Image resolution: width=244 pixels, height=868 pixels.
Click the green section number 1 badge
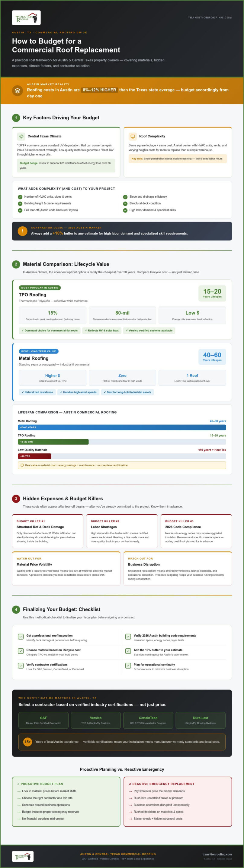(16, 118)
